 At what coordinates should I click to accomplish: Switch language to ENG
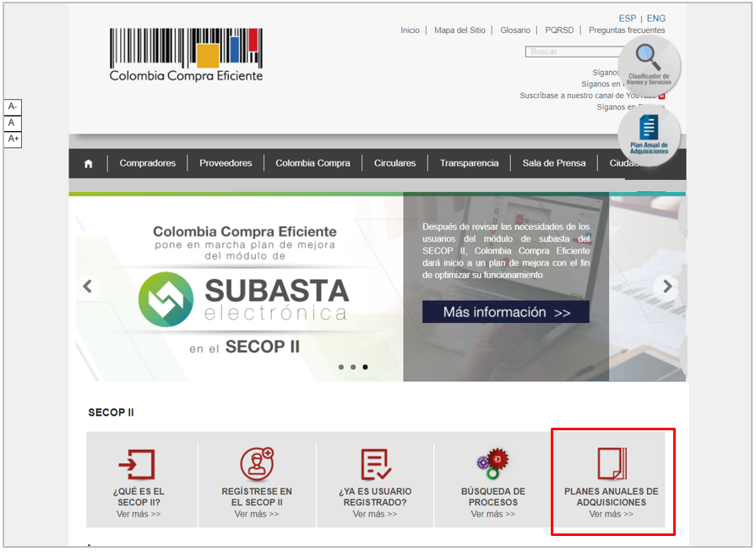(656, 19)
